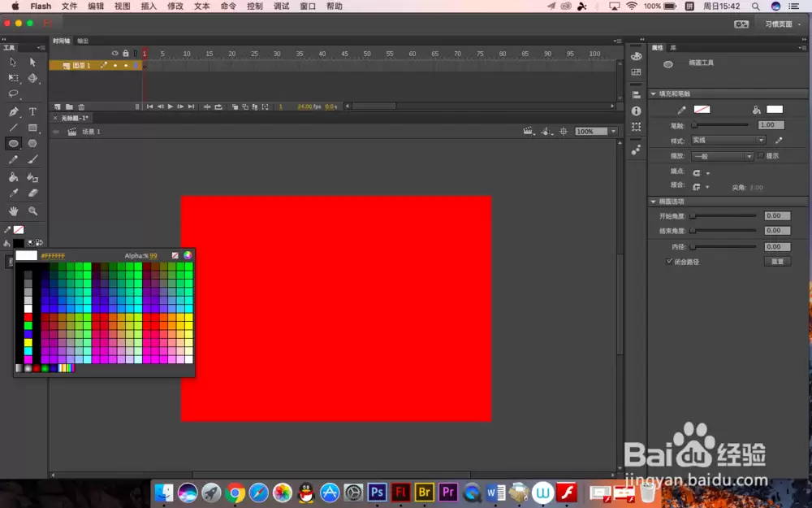
Task: Select the Paint Bucket tool
Action: click(x=14, y=177)
